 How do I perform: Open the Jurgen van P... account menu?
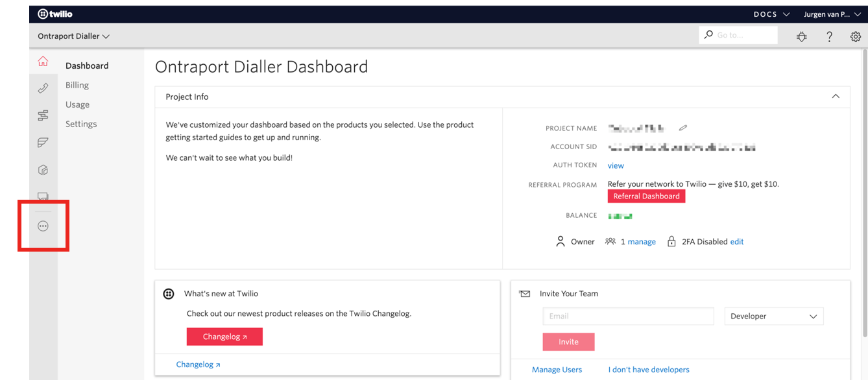(x=832, y=14)
